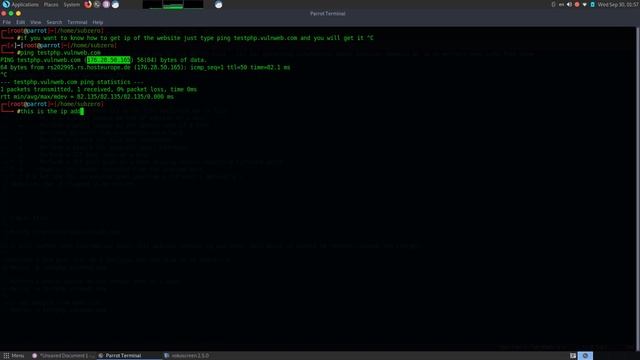Viewport: 640px width, 360px height.
Task: Open the Applications menu in top panel
Action: (20, 4)
